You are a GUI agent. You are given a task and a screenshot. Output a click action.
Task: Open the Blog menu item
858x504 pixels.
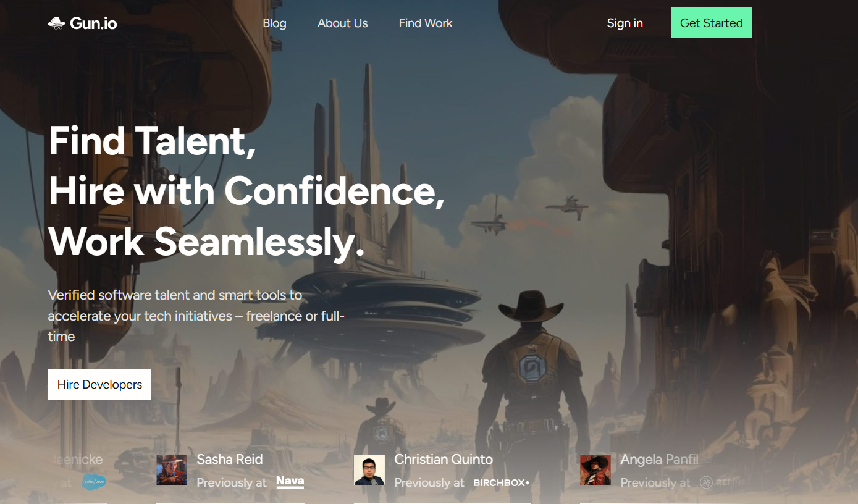(274, 23)
